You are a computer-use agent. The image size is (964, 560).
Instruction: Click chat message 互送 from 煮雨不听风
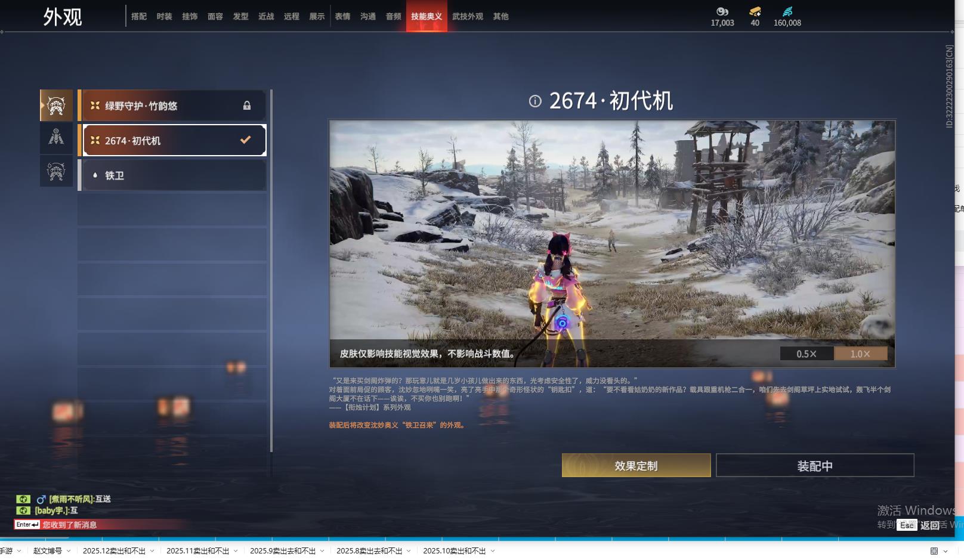tap(80, 499)
